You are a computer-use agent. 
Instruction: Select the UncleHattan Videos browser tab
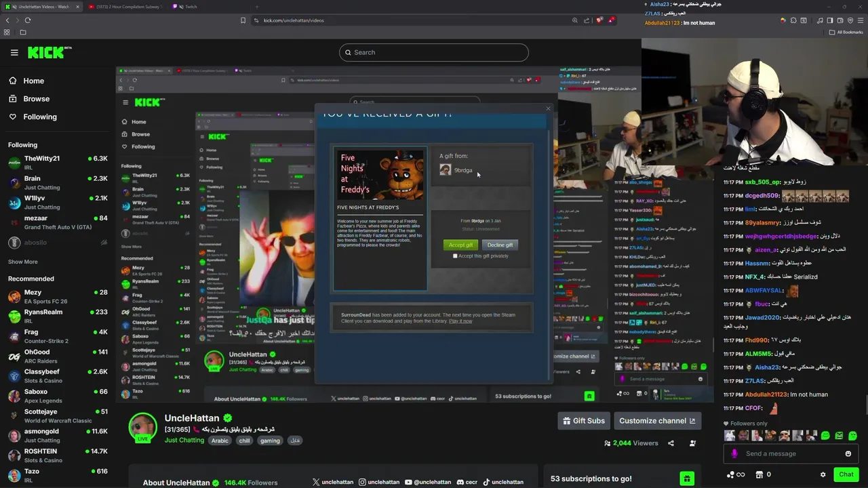pyautogui.click(x=41, y=7)
